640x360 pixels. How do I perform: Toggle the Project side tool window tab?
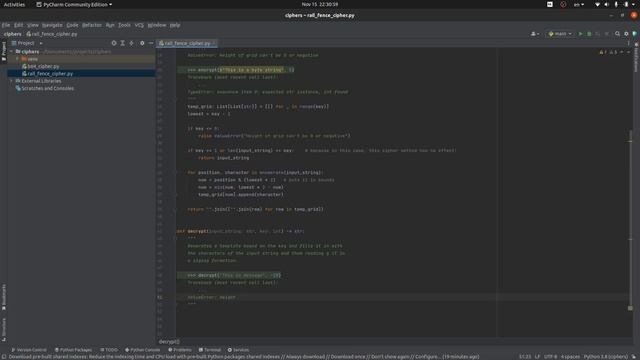4,51
